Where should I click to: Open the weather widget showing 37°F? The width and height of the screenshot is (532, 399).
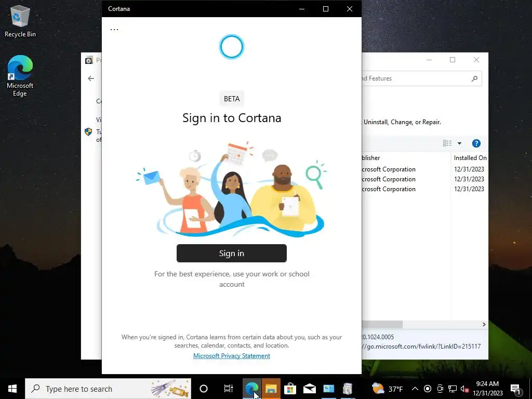[x=387, y=389]
